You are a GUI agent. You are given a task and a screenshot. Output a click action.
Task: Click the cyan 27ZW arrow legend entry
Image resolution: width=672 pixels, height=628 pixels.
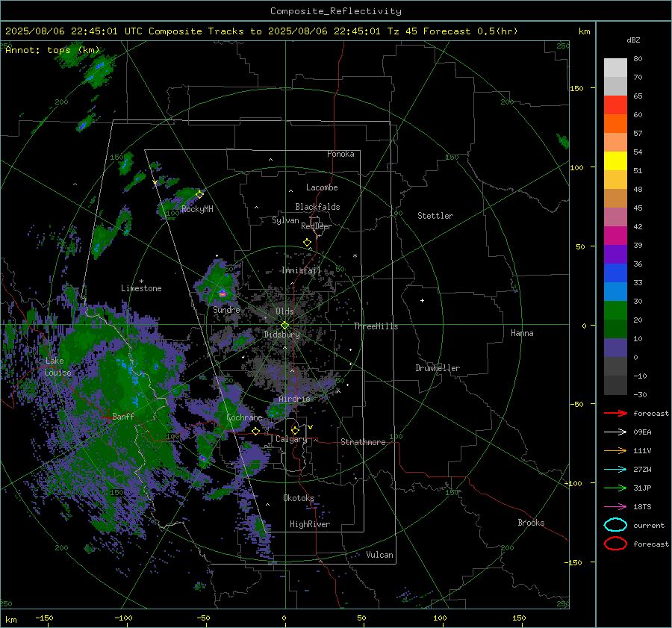pyautogui.click(x=615, y=469)
